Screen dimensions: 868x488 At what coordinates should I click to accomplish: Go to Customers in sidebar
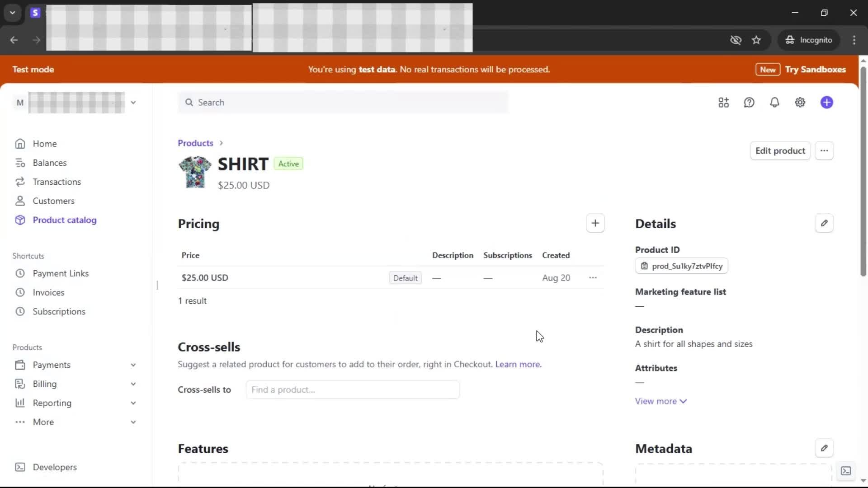tap(53, 201)
